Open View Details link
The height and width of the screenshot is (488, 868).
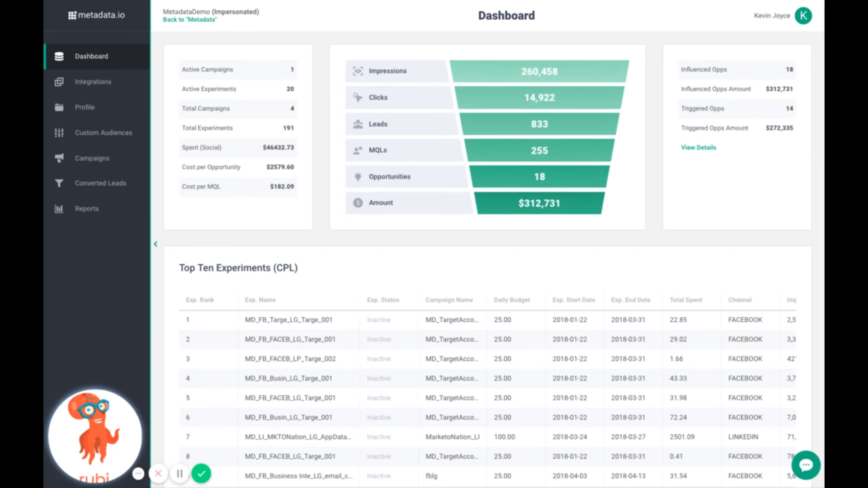(x=698, y=148)
